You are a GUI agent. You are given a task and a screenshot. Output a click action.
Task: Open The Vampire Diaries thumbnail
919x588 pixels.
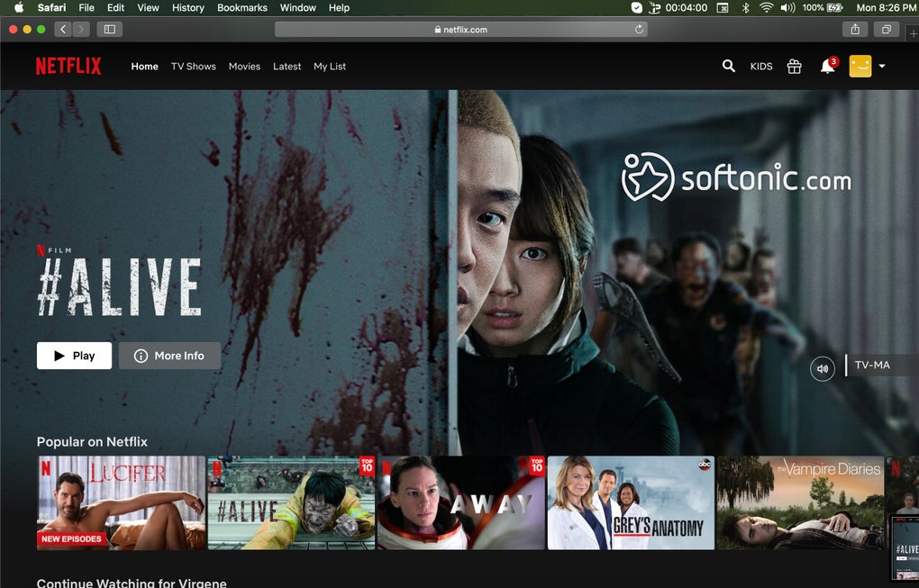(800, 502)
